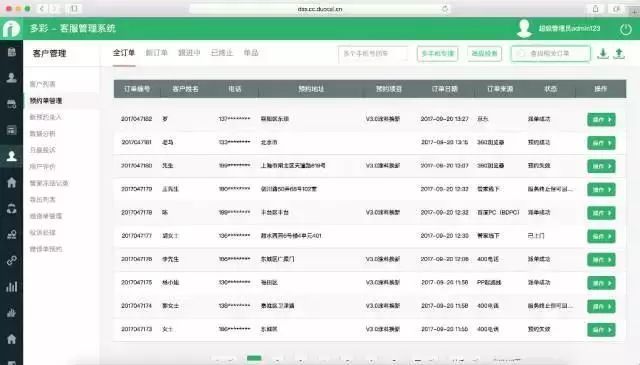Viewport: 640px width, 365px height.
Task: Click the source 百度PC (BDPC)
Action: [x=498, y=212]
